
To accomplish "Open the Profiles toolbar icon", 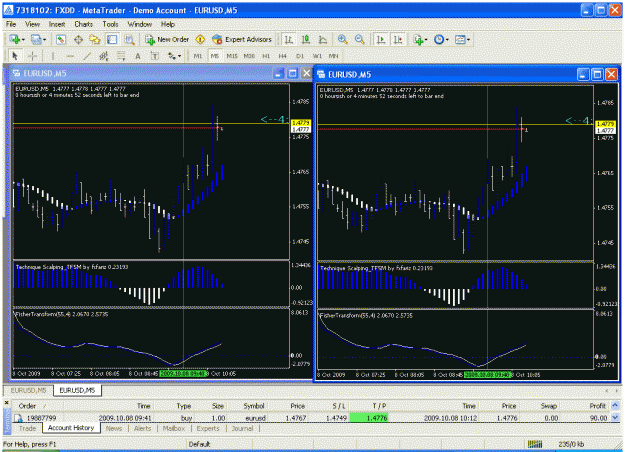I will pyautogui.click(x=36, y=39).
